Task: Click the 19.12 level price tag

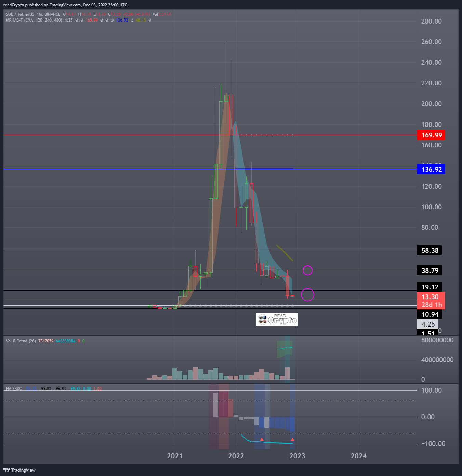Action: pos(430,287)
